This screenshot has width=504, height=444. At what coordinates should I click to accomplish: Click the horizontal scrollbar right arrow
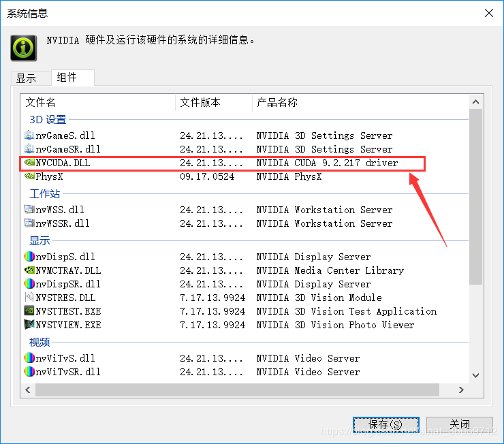tap(461, 390)
